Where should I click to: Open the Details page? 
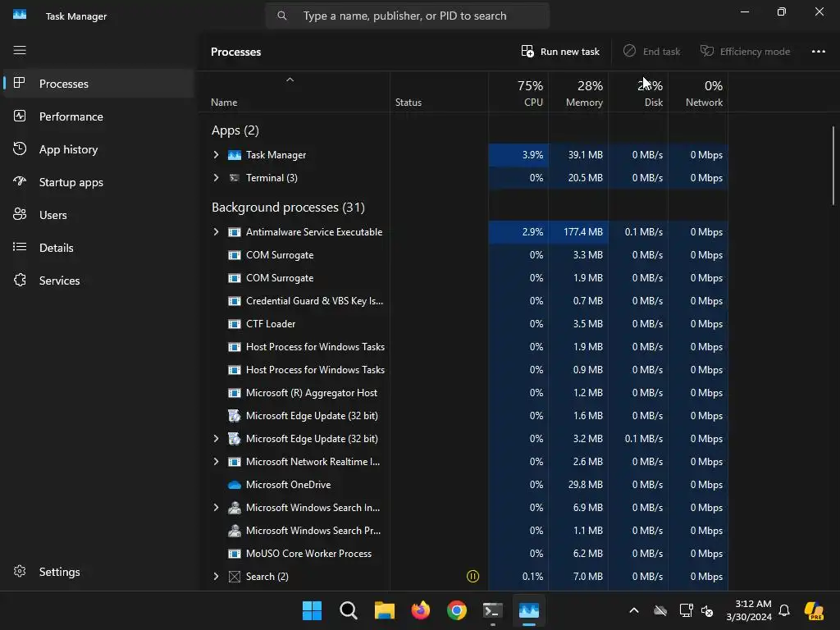tap(98, 248)
